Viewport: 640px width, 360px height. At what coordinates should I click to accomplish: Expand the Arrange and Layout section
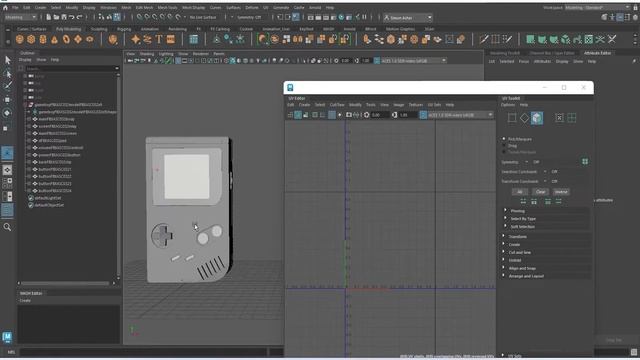coord(526,276)
